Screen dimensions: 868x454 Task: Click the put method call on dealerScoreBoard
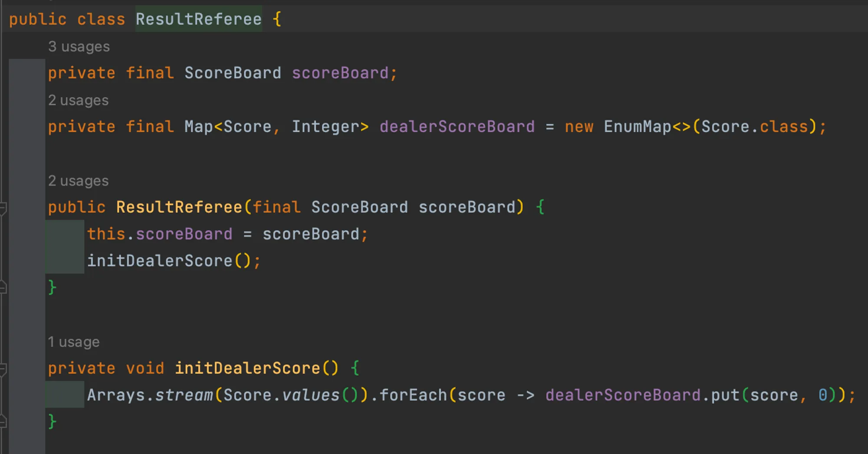[725, 395]
